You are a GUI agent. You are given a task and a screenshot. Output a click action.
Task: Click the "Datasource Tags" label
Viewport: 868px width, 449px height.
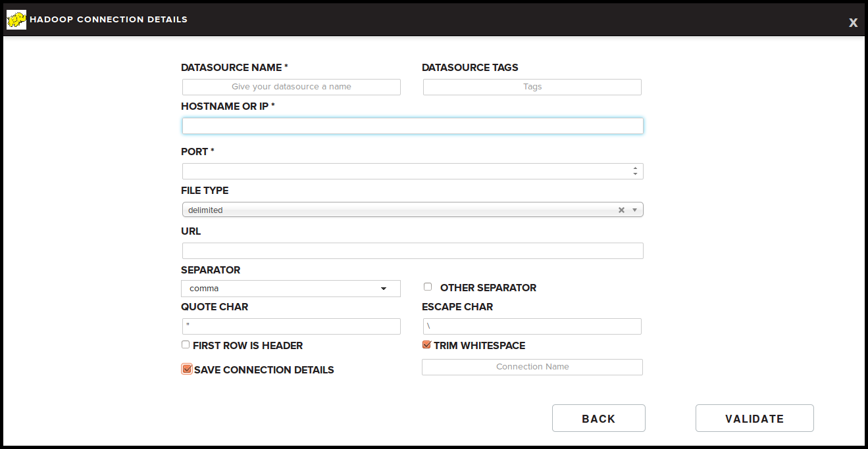(x=470, y=68)
